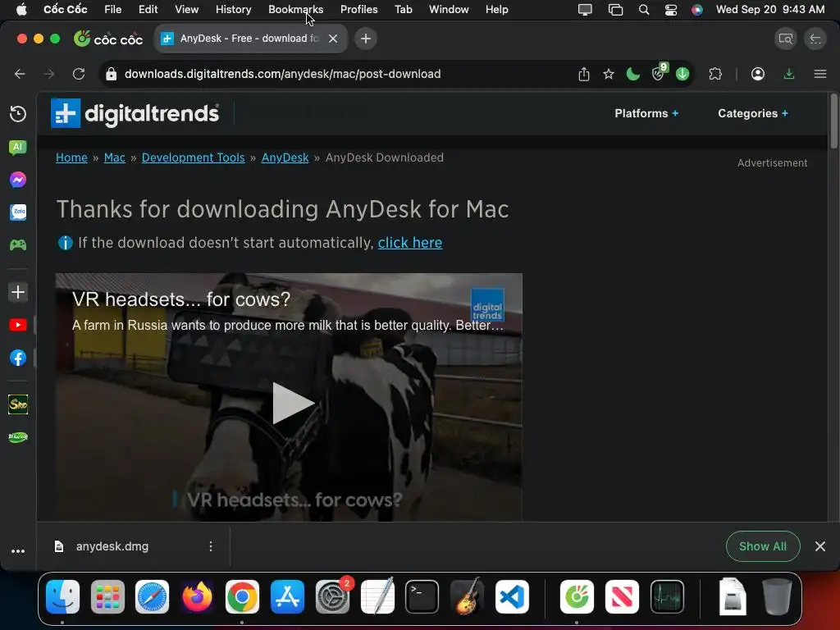The height and width of the screenshot is (630, 840).
Task: Open Finder from the Dock
Action: pos(62,596)
